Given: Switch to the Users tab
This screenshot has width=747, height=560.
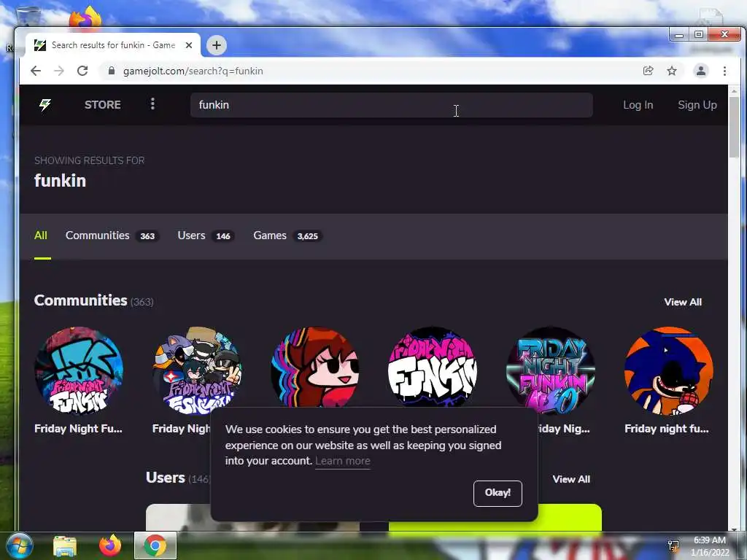Looking at the screenshot, I should (206, 236).
